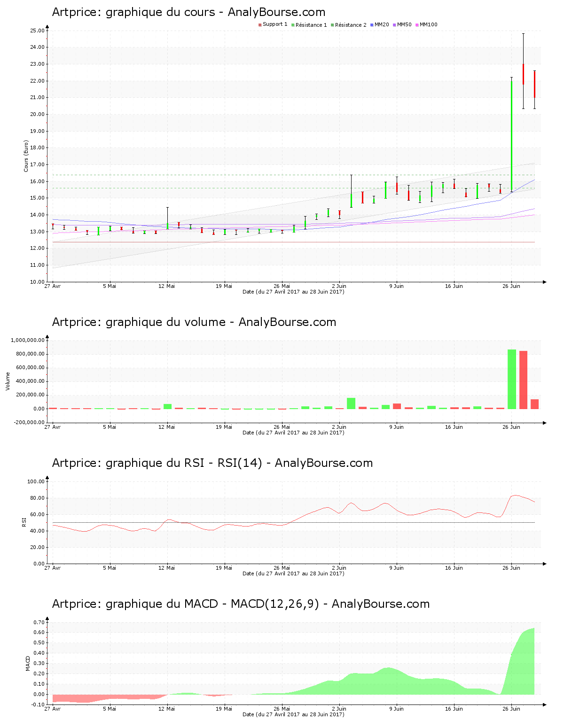Click the date range caption under price chart

[x=293, y=292]
